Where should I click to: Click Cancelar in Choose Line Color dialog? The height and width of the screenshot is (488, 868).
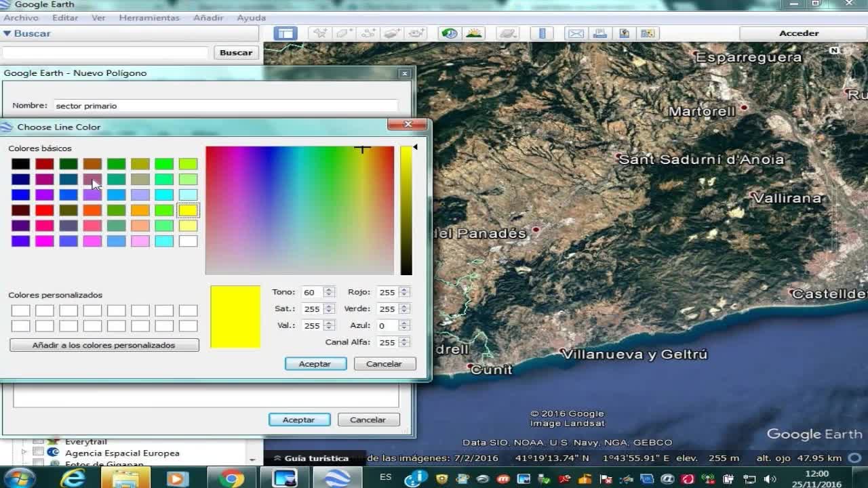click(384, 364)
